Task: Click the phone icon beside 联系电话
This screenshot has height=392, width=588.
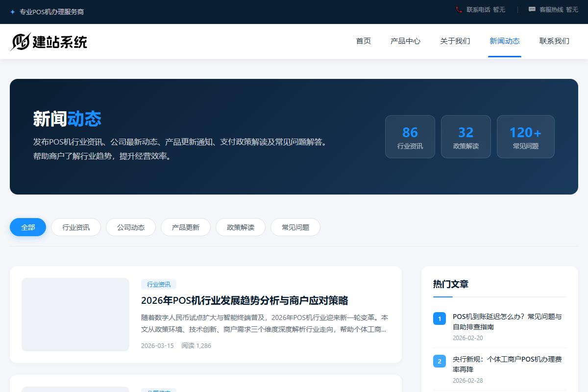Action: pyautogui.click(x=459, y=9)
